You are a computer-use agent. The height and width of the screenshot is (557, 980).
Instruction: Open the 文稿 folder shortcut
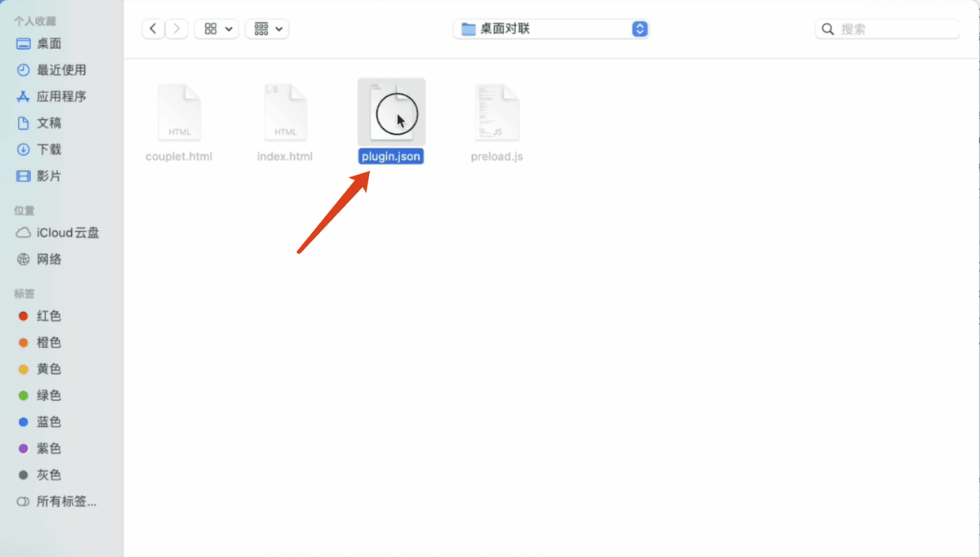(x=47, y=123)
